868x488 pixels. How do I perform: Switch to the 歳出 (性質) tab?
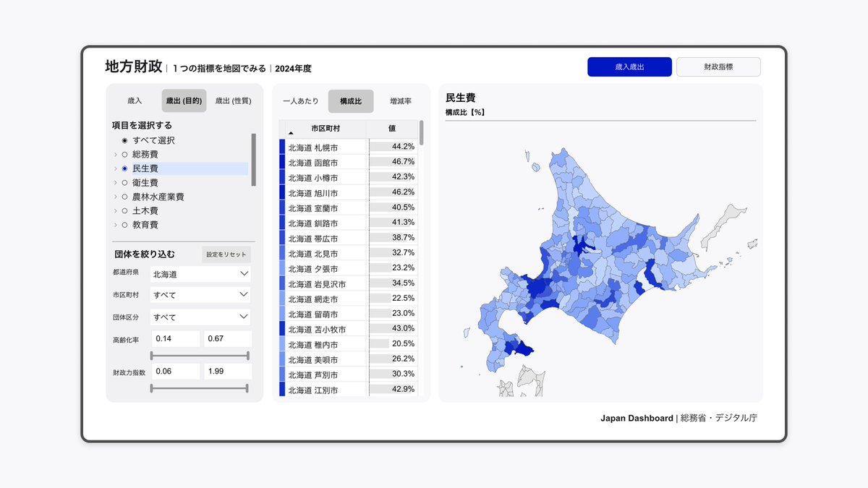click(x=232, y=100)
